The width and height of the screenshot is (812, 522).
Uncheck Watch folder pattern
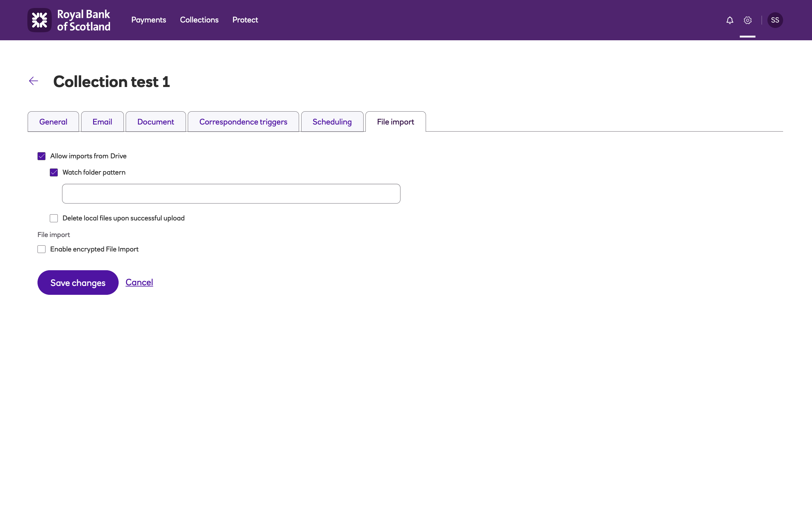point(54,172)
